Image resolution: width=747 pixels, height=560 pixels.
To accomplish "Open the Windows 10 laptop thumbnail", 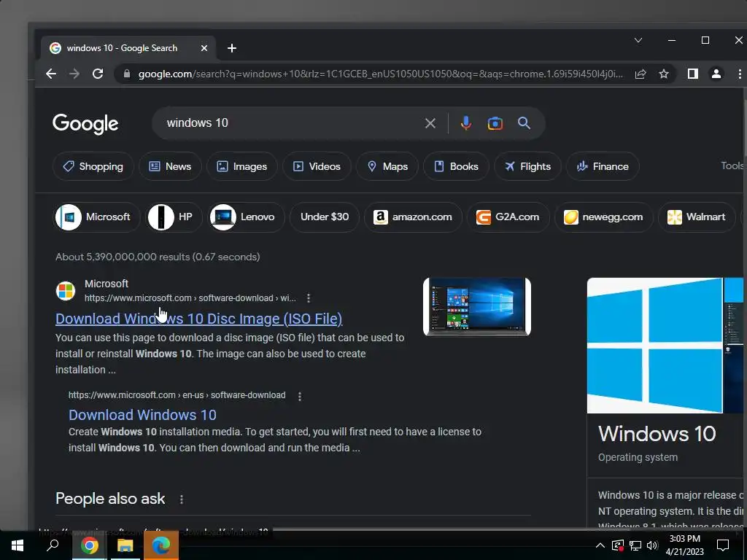I will pos(477,307).
